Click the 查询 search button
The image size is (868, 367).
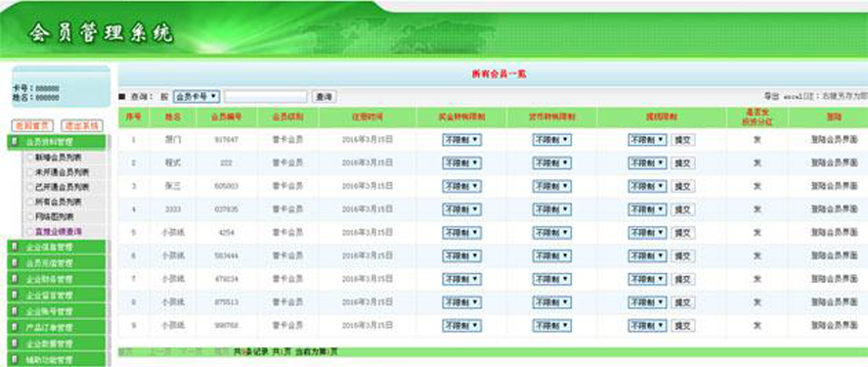coord(324,97)
